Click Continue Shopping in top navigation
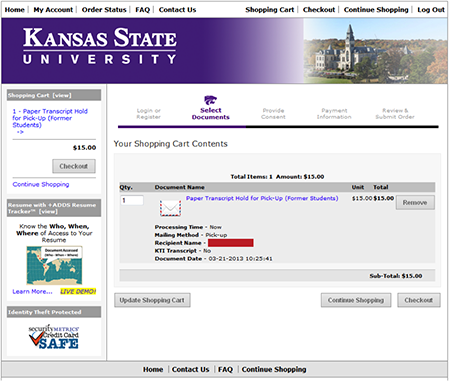450x381 pixels. coord(376,10)
